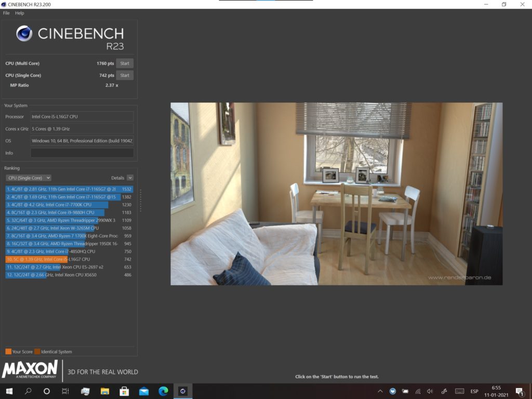532x399 pixels.
Task: Open Windows Search from the taskbar
Action: pos(28,391)
